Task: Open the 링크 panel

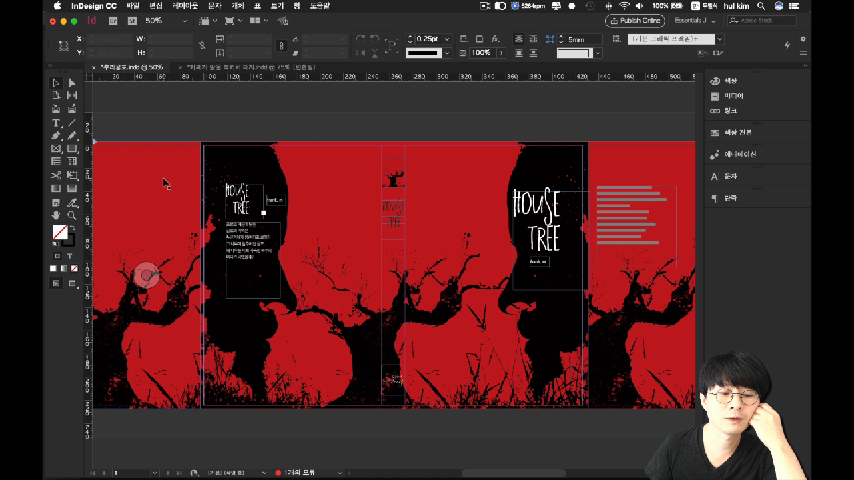Action: click(730, 111)
